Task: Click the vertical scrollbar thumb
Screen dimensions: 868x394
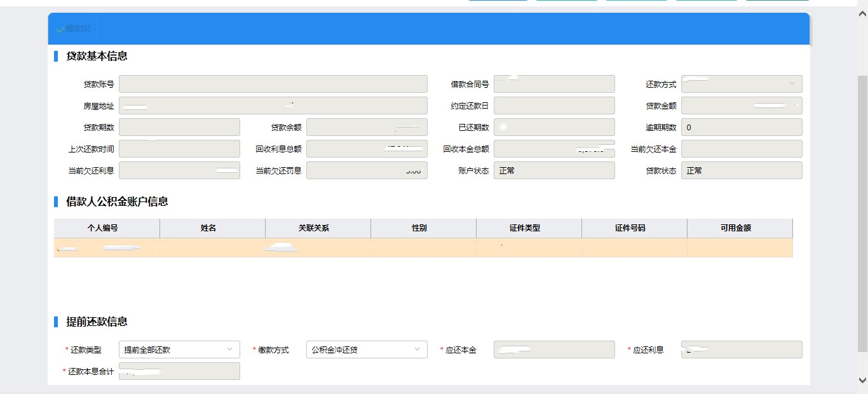Action: coord(862,214)
